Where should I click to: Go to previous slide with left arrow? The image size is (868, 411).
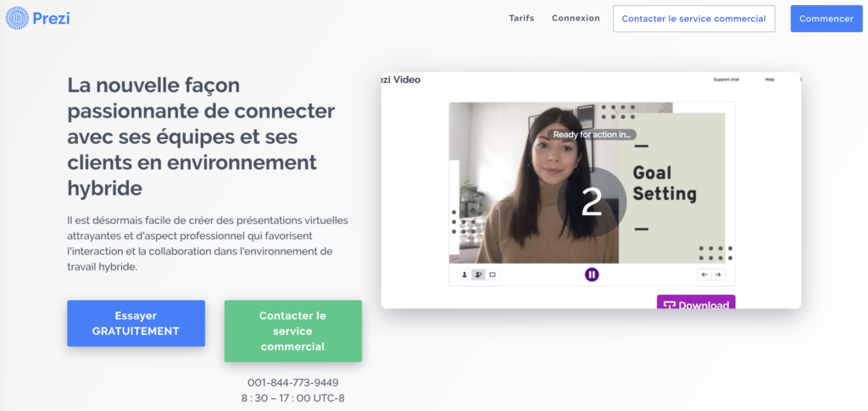click(x=704, y=275)
